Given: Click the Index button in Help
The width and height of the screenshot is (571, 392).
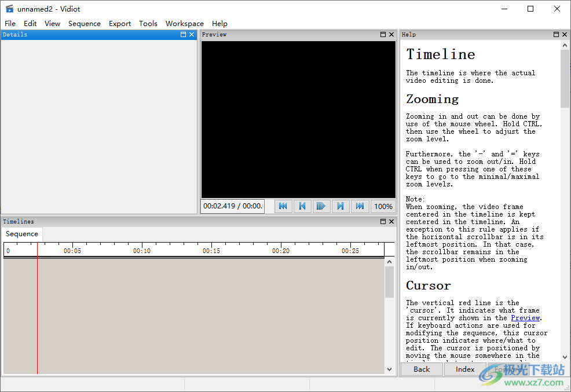Looking at the screenshot, I should [x=465, y=369].
